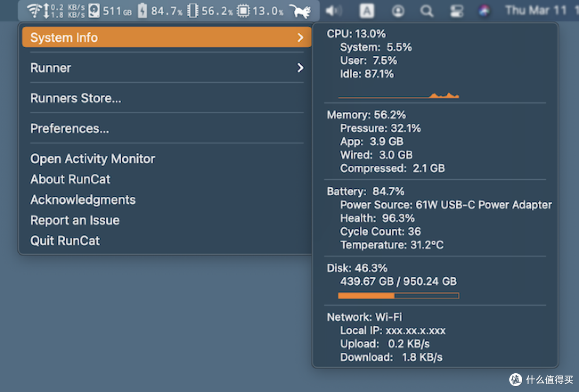Open the user account menu bar icon
Image resolution: width=579 pixels, height=392 pixels.
click(398, 11)
